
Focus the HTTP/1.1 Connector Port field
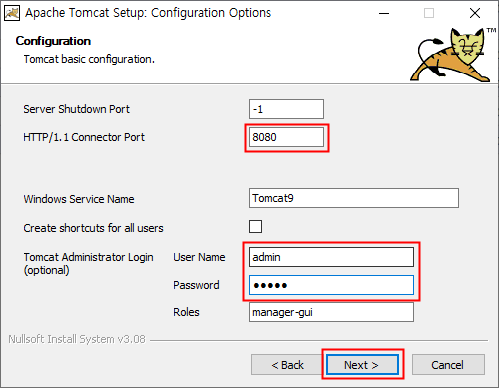click(286, 137)
